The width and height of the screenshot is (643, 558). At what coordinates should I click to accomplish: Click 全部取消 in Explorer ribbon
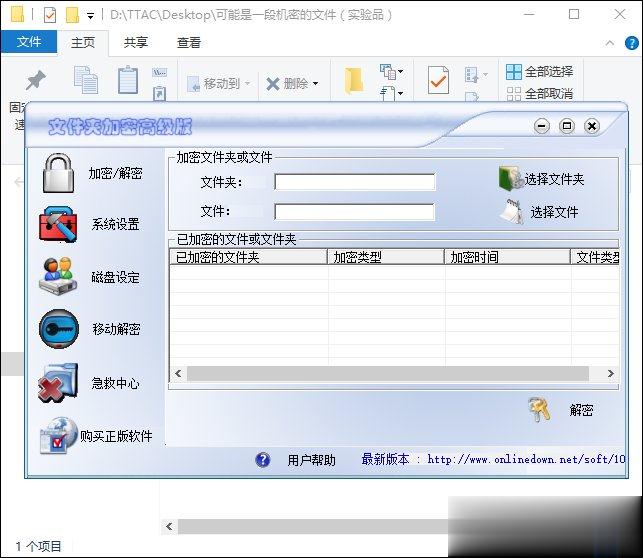[549, 94]
